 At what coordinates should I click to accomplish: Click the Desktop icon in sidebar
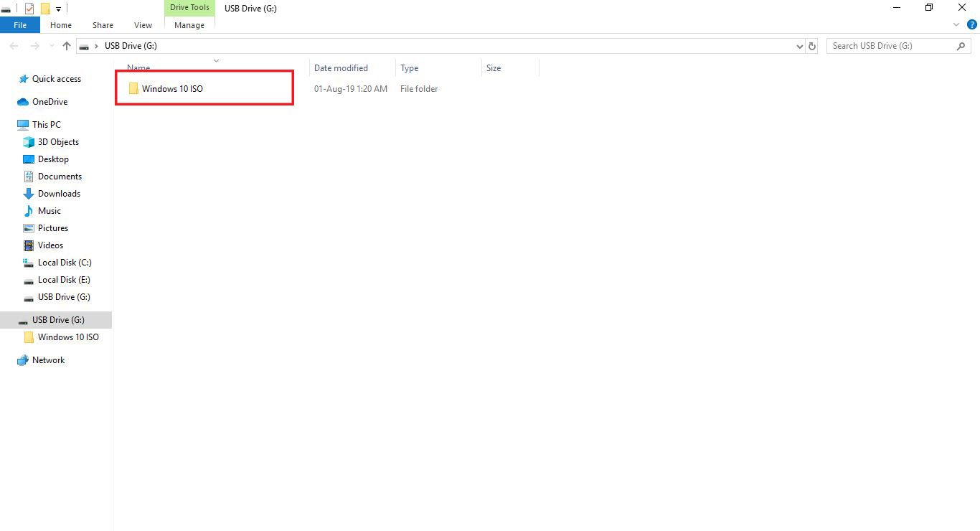tap(29, 159)
